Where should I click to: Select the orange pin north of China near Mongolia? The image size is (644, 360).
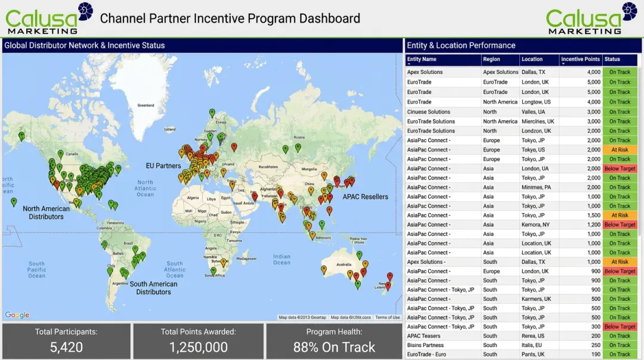[x=324, y=176]
